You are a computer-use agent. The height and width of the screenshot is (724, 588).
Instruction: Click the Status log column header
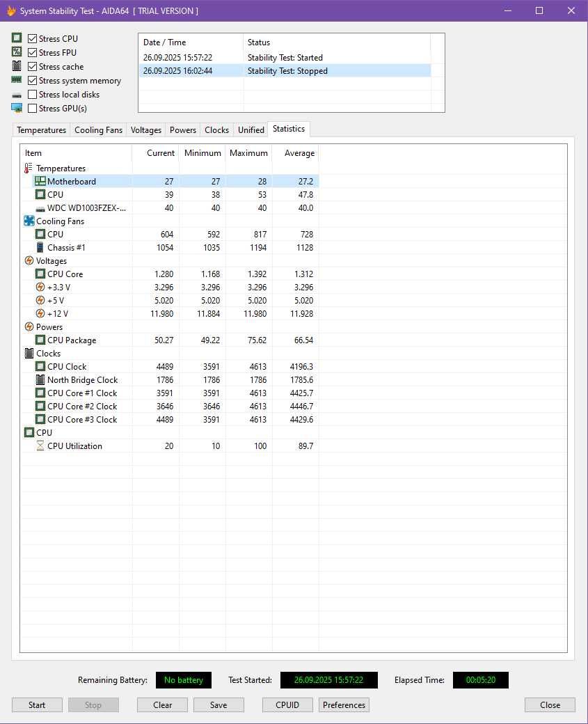(x=337, y=42)
